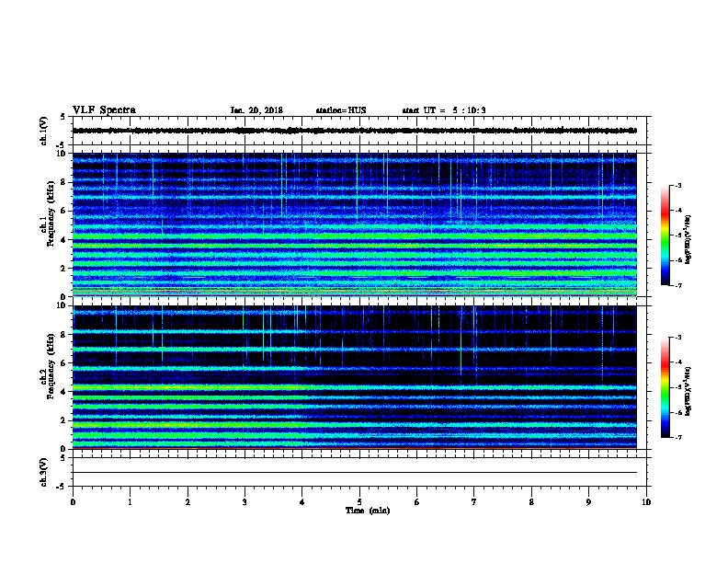728x563 pixels.
Task: Click time axis tick label "6"
Action: [x=417, y=502]
